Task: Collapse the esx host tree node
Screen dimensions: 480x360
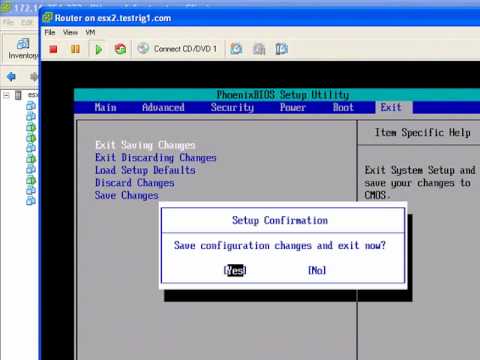Action: point(6,95)
